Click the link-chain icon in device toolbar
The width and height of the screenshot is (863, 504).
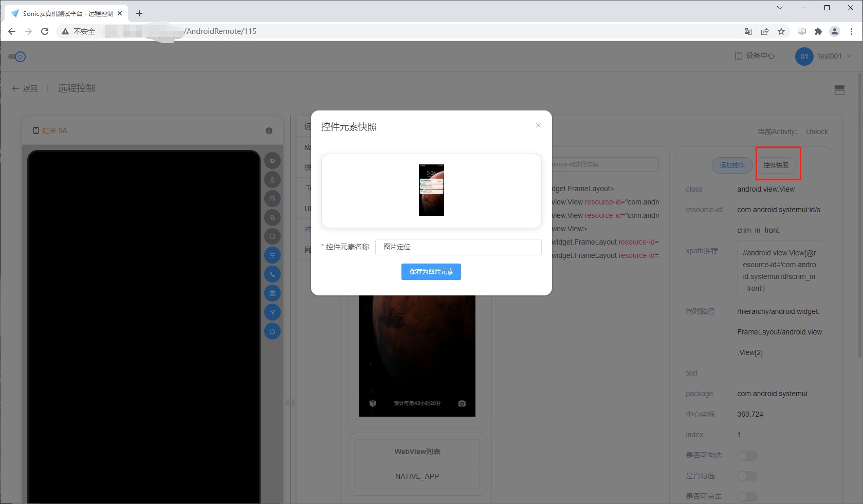point(272,218)
